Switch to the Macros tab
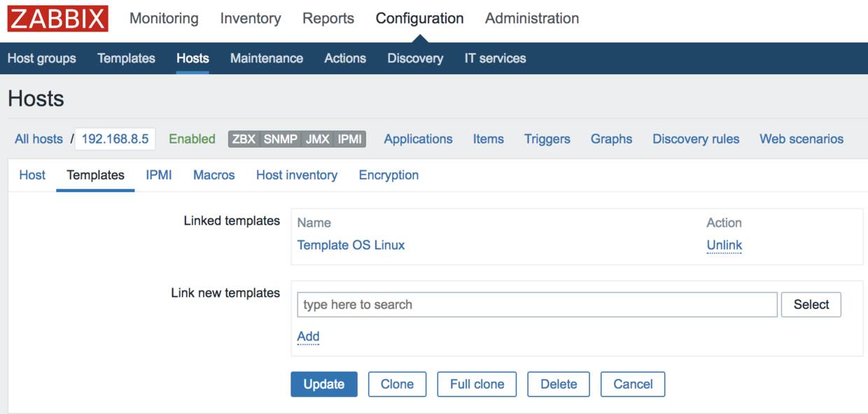This screenshot has width=868, height=414. click(x=213, y=175)
